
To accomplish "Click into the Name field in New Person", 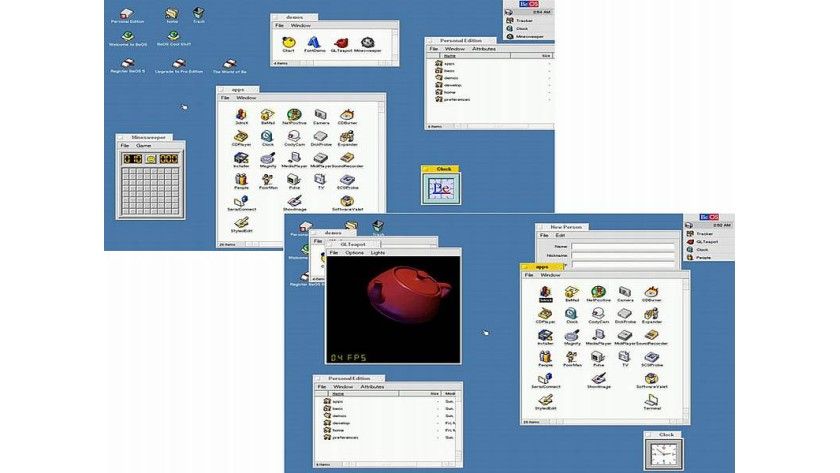I will (622, 246).
